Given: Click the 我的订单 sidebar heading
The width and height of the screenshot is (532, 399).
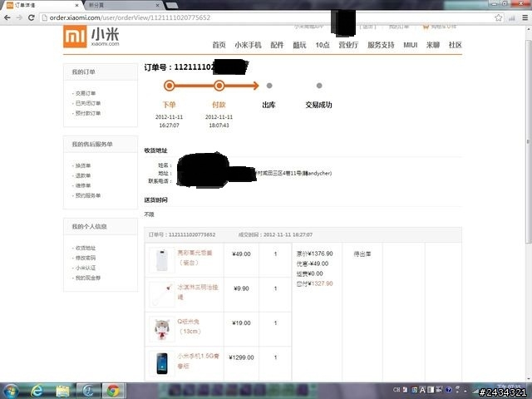Looking at the screenshot, I should pos(83,72).
